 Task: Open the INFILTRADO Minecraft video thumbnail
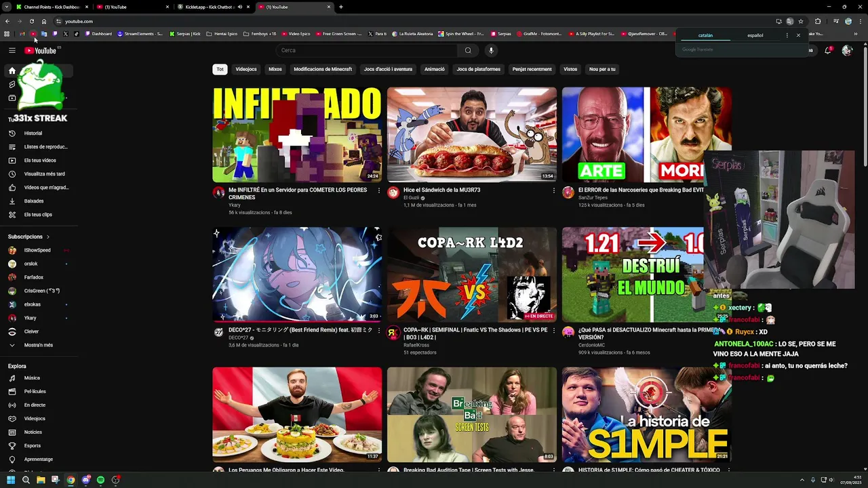tap(297, 134)
